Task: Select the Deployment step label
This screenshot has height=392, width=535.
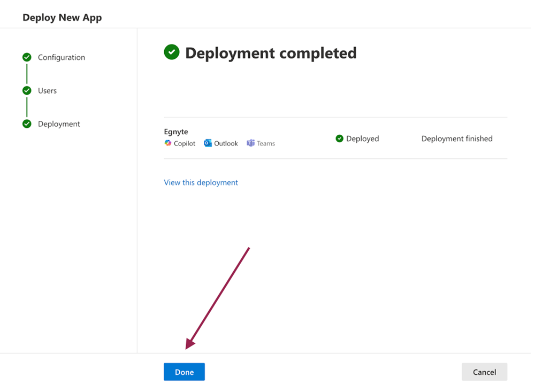Action: coord(59,124)
